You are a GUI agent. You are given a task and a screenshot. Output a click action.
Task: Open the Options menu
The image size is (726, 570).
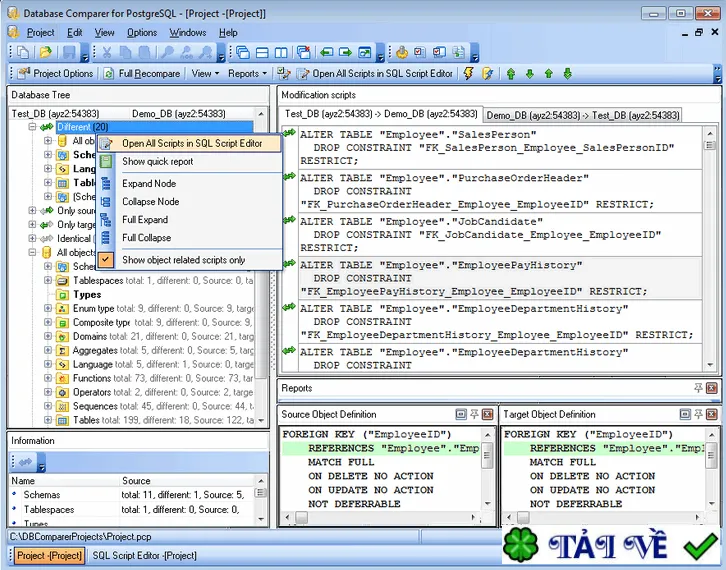142,32
